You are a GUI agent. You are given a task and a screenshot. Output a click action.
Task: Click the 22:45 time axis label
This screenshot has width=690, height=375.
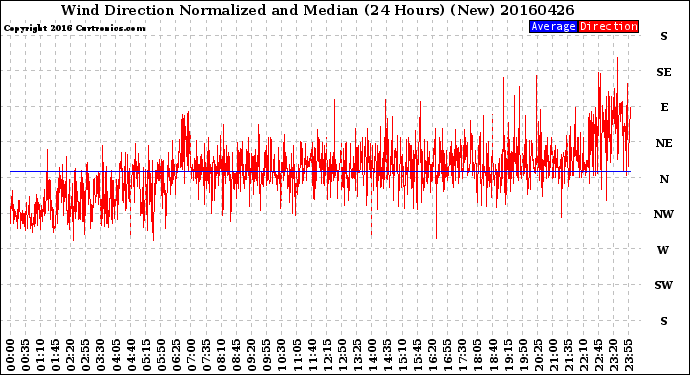point(598,355)
